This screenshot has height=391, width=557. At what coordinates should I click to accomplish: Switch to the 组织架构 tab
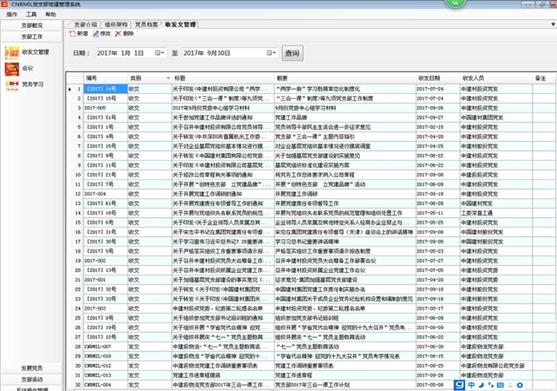(116, 25)
